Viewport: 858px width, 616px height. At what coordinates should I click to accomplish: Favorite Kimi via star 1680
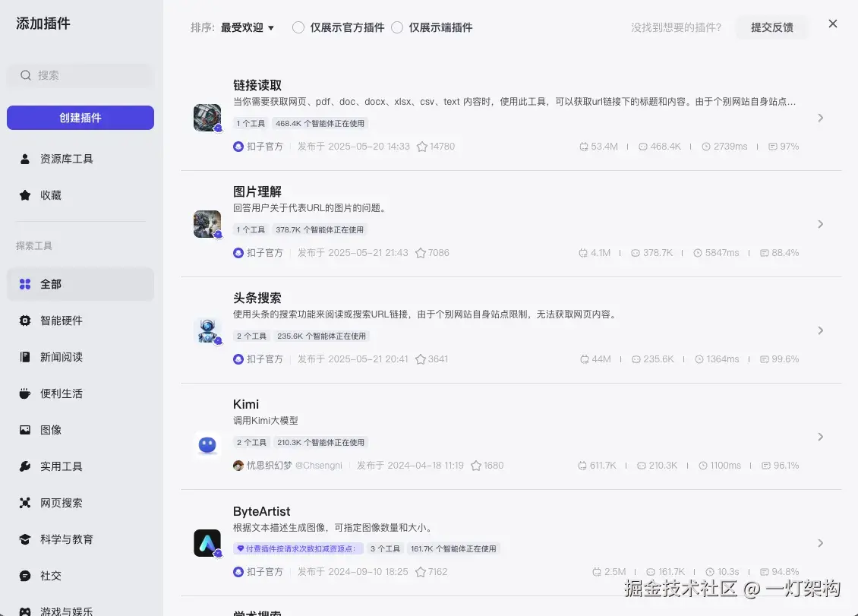(476, 466)
